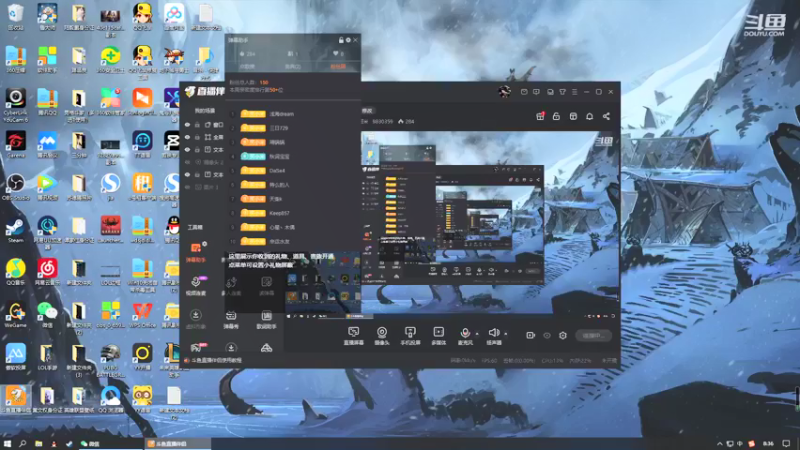Toggle visibility of the second 文本 source

187,174
